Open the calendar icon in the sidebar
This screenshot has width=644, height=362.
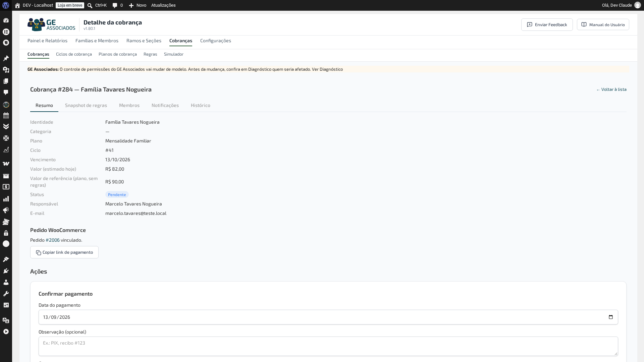click(x=6, y=116)
